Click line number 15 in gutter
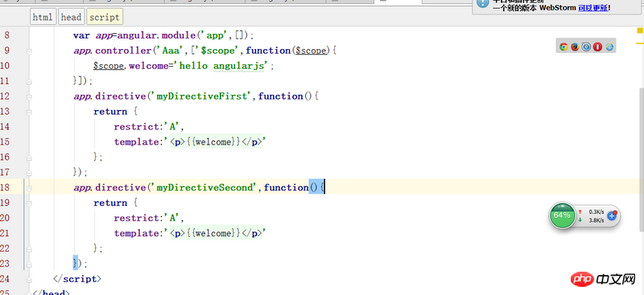Image resolution: width=644 pixels, height=295 pixels. pos(5,141)
